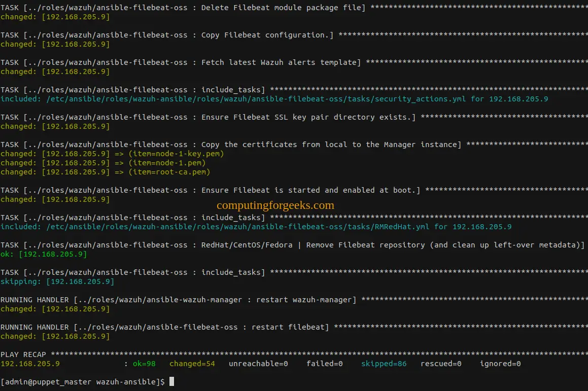Click the IP address in the PLAY RECAP line
Viewport: 588px width, 391px height.
[x=30, y=364]
